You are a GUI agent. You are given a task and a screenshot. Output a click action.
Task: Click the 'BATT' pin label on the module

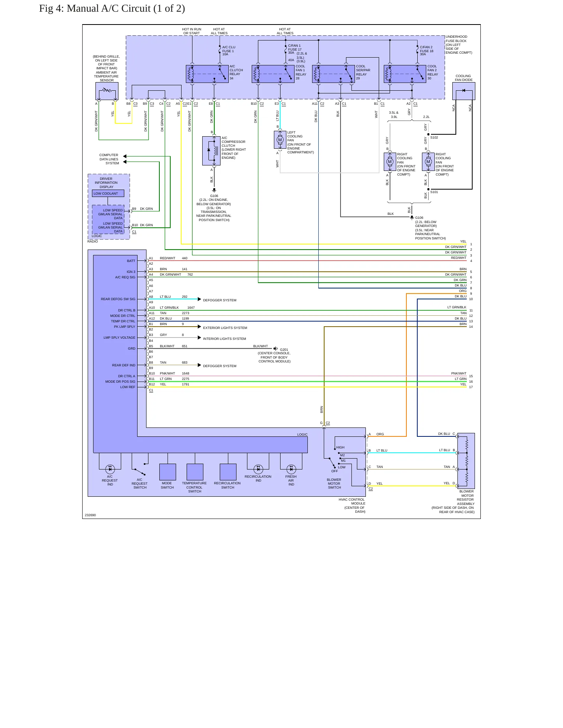tap(131, 261)
